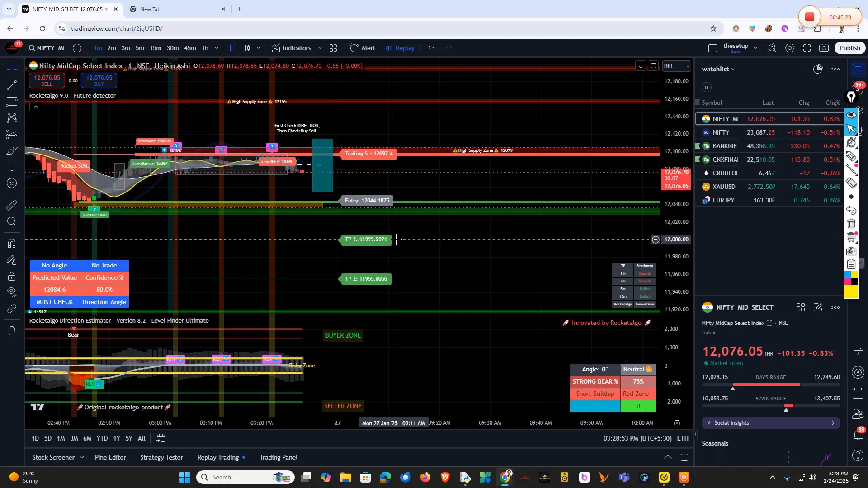Click the Windows taskbar Search field

[244, 477]
